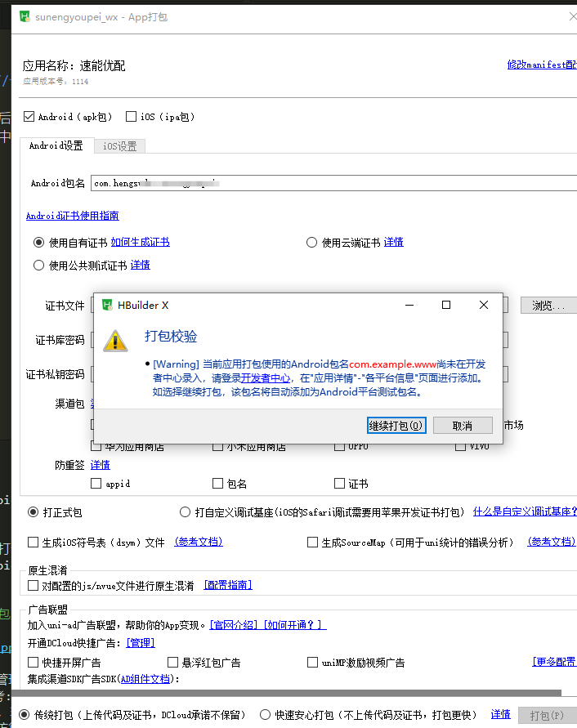The image size is (577, 728).
Task: Open 详情 link beside 快速安心打包
Action: click(x=501, y=714)
